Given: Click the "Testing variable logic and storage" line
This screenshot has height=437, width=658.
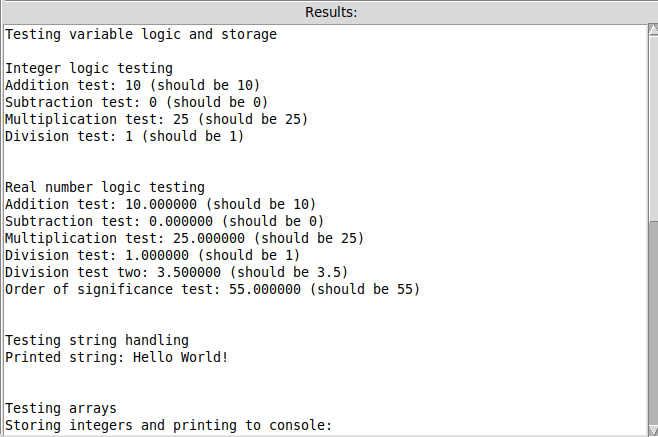Looking at the screenshot, I should point(141,34).
